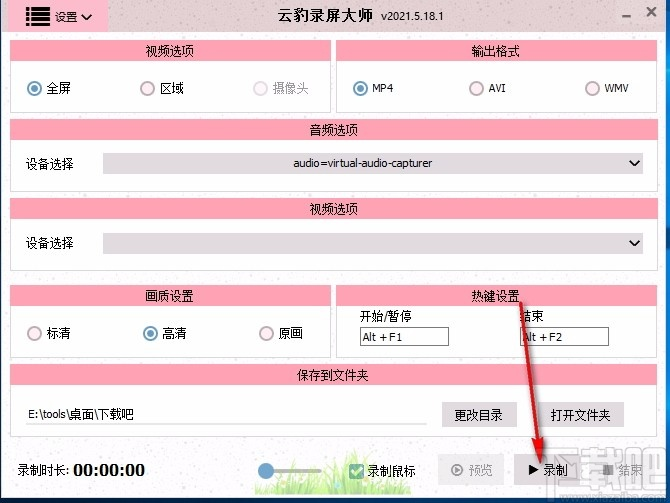Click the 热键设置 section header
Screen dimensions: 670x503
pos(496,296)
